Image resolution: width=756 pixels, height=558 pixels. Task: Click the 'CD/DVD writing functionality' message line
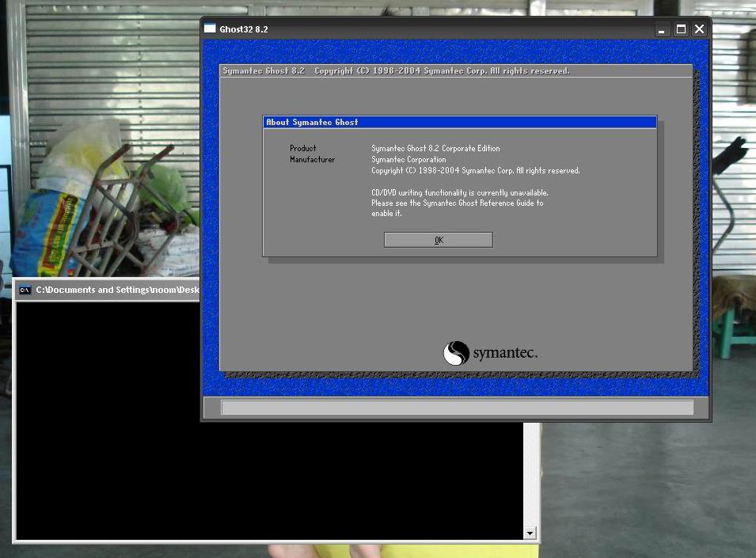[459, 192]
